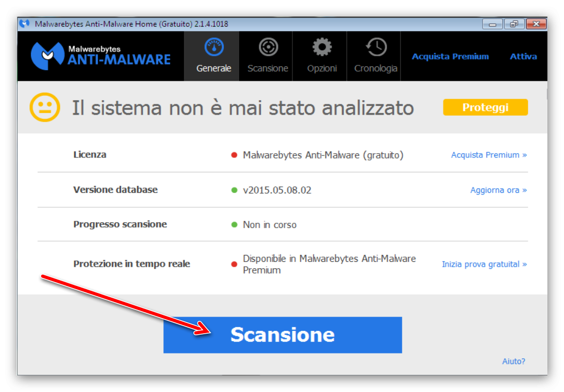Select the Non in corso status text
Image resolution: width=564 pixels, height=392 pixels.
click(269, 225)
